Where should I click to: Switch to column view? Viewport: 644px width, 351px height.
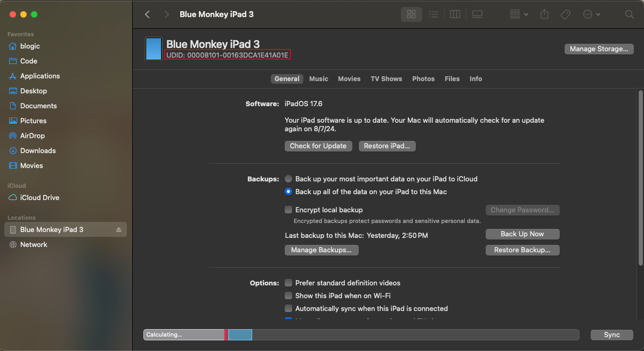(455, 14)
